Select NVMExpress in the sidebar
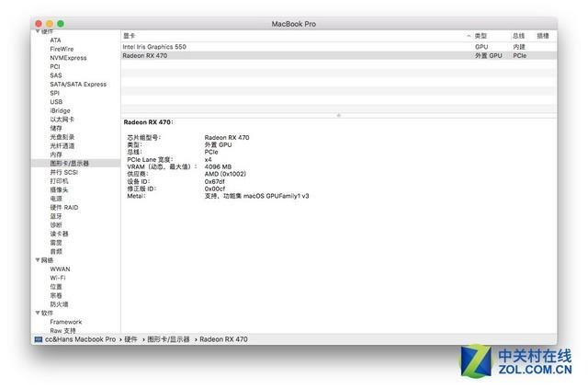The image size is (588, 389). tap(68, 58)
